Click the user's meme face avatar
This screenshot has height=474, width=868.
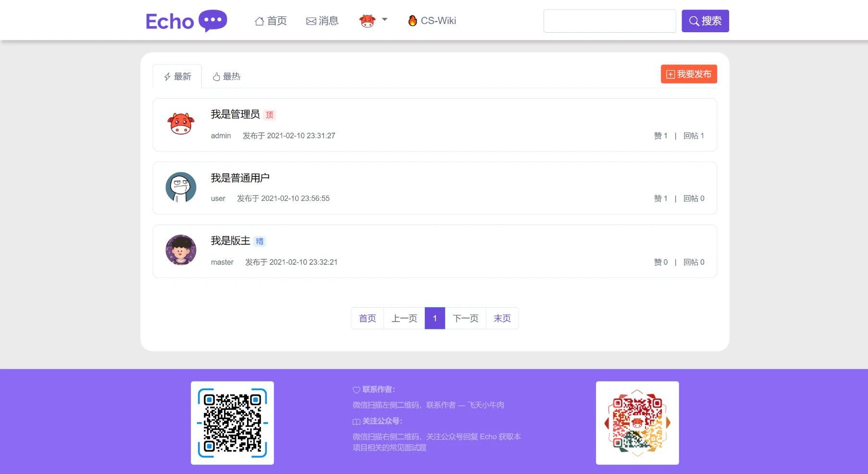[181, 187]
